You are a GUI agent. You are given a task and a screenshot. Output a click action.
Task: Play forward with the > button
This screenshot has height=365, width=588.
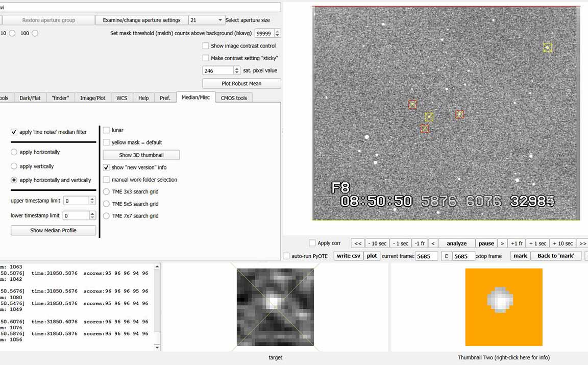502,244
